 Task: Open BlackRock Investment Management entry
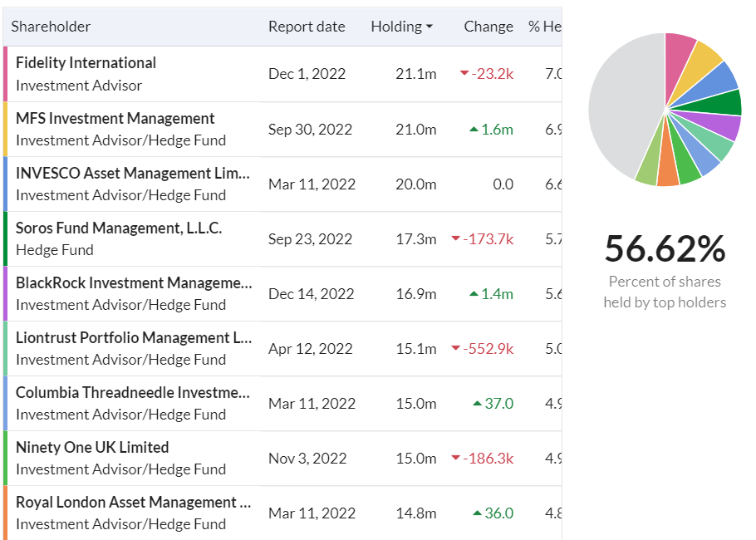pos(134,282)
